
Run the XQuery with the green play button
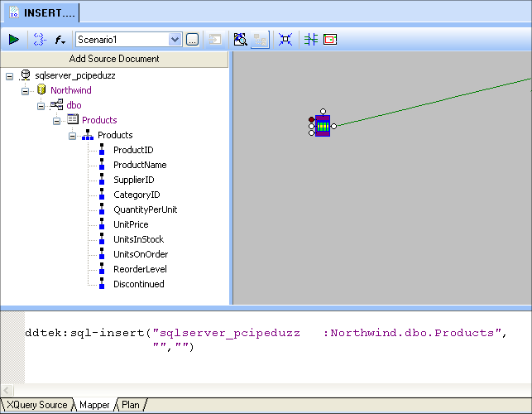14,40
